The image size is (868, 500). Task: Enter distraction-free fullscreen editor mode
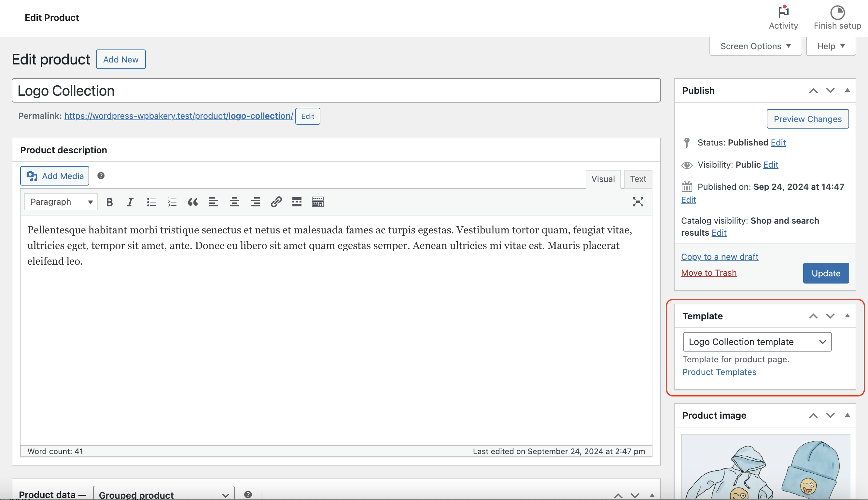(x=637, y=202)
